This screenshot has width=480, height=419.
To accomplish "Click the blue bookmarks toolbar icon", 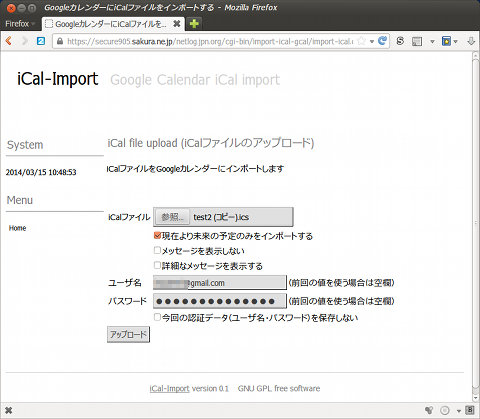I will [446, 41].
